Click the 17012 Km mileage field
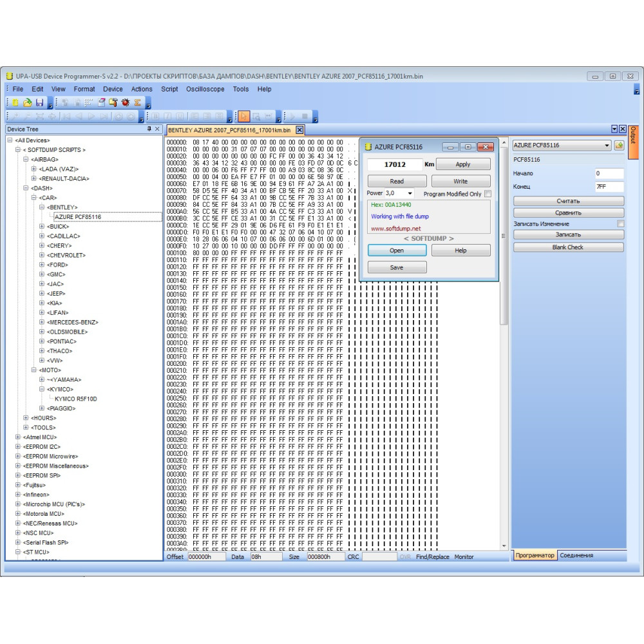The width and height of the screenshot is (644, 644). [x=395, y=164]
